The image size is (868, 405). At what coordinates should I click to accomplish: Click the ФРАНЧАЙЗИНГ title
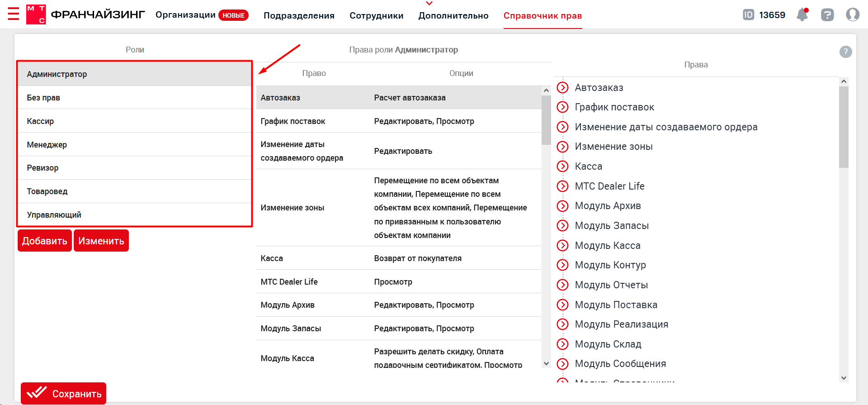point(98,14)
